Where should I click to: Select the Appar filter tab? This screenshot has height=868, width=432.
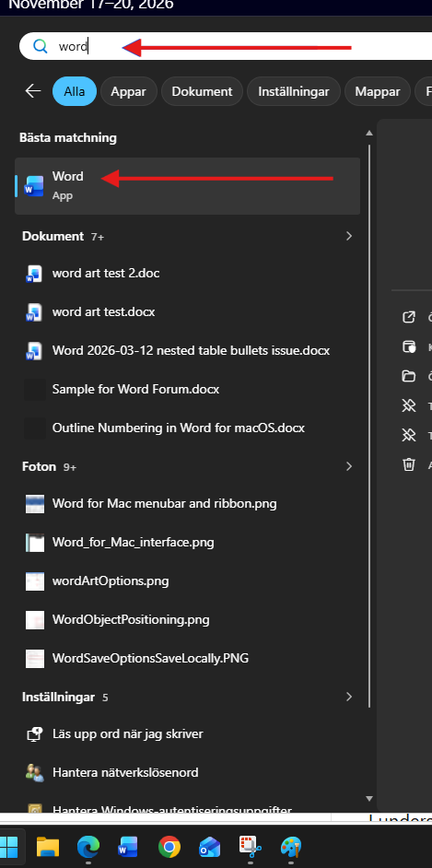[x=128, y=91]
